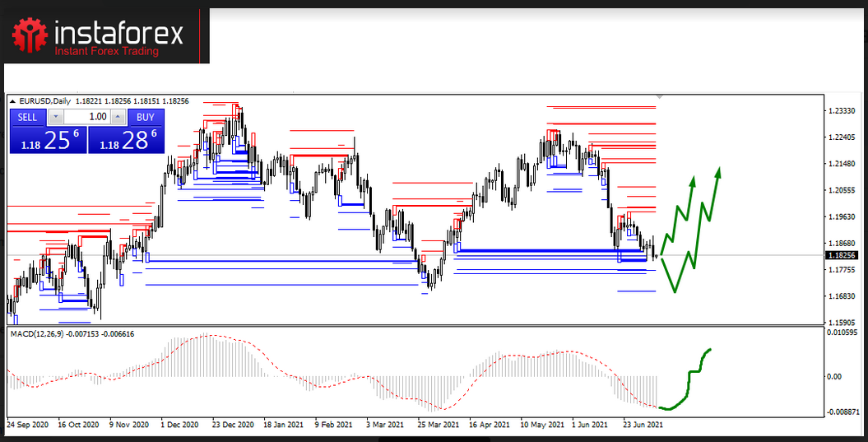The width and height of the screenshot is (868, 442).
Task: Decrease lot volume with down arrow
Action: [56, 117]
